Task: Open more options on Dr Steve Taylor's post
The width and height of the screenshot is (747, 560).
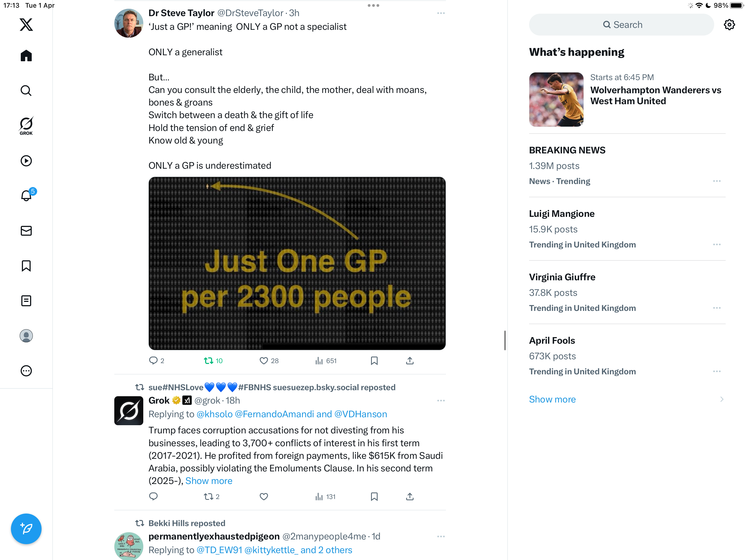Action: (441, 13)
